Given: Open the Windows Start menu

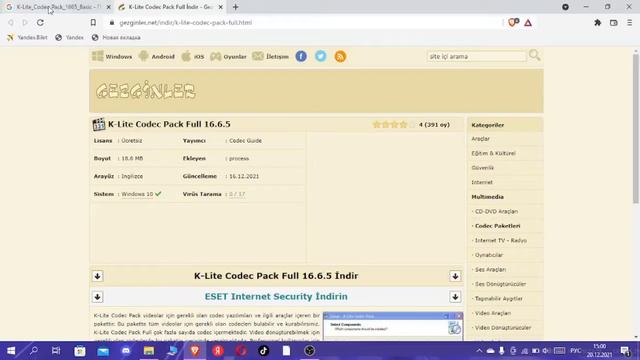Looking at the screenshot, I should click(11, 351).
